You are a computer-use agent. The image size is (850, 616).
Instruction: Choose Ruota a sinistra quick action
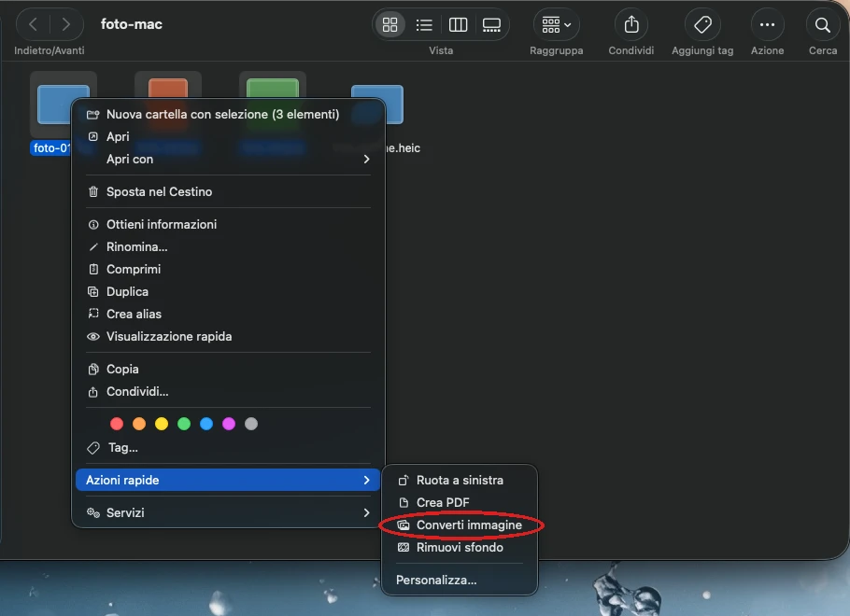(460, 480)
